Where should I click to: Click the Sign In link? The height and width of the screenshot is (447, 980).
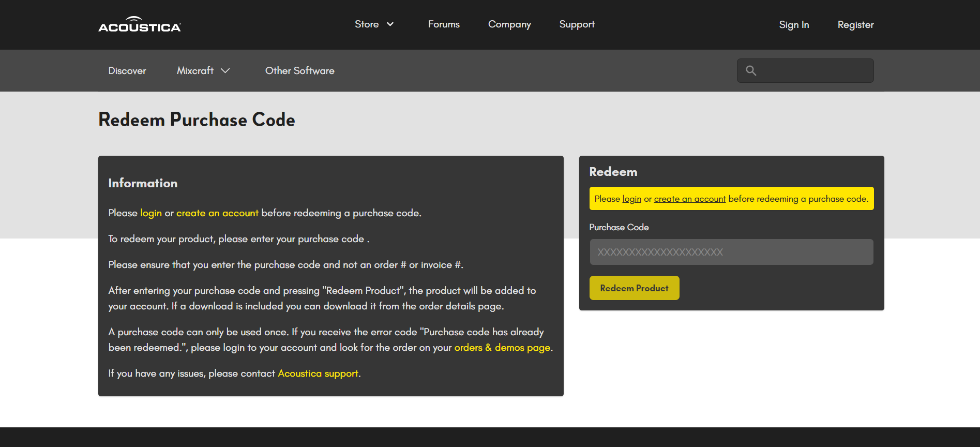pos(794,25)
